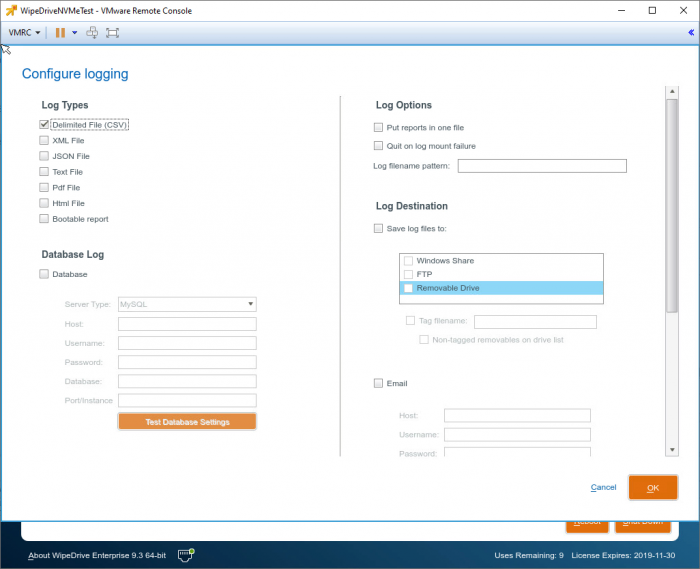
Task: Enable Html File log type
Action: [44, 203]
